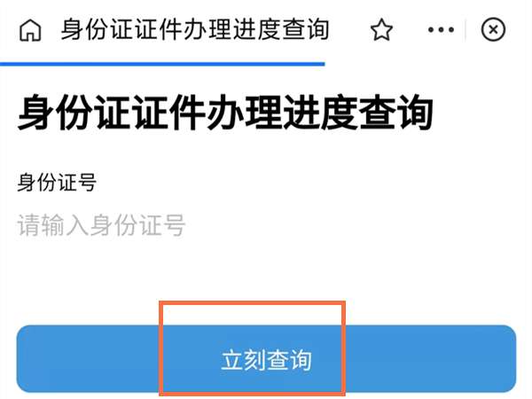Image resolution: width=532 pixels, height=399 pixels.
Task: Select the large 身份证证件办理进度查询 heading
Action: (x=225, y=113)
